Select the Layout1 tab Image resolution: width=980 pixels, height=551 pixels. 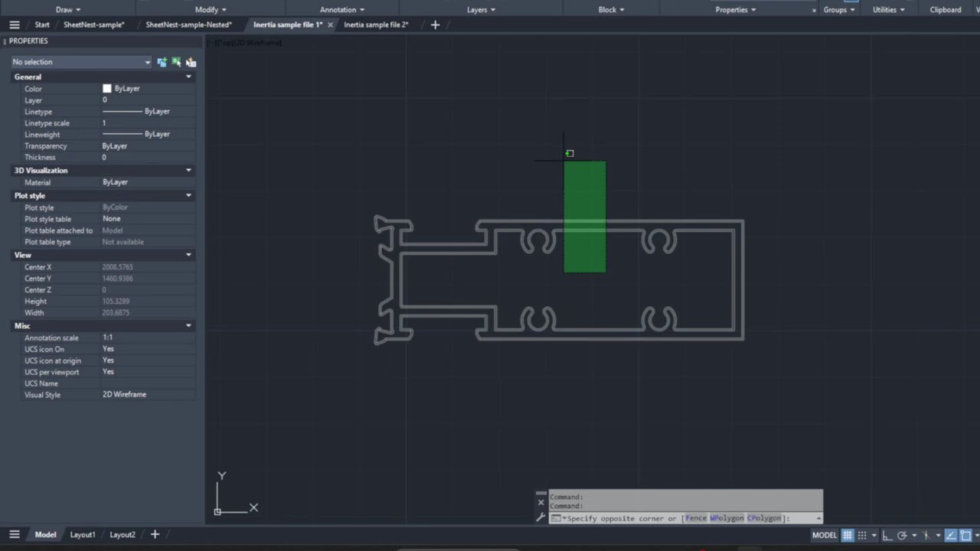pos(83,534)
